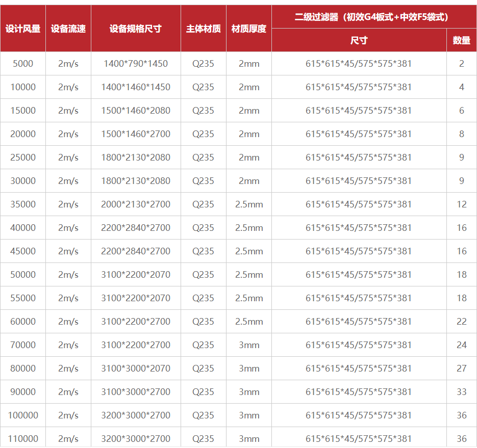Image resolution: width=477 pixels, height=448 pixels.
Task: Click the 设备流速 column header
Action: (68, 29)
